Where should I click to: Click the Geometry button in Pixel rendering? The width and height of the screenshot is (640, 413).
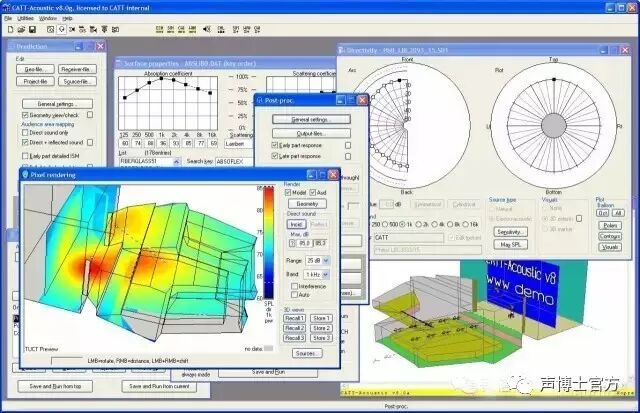(x=307, y=204)
